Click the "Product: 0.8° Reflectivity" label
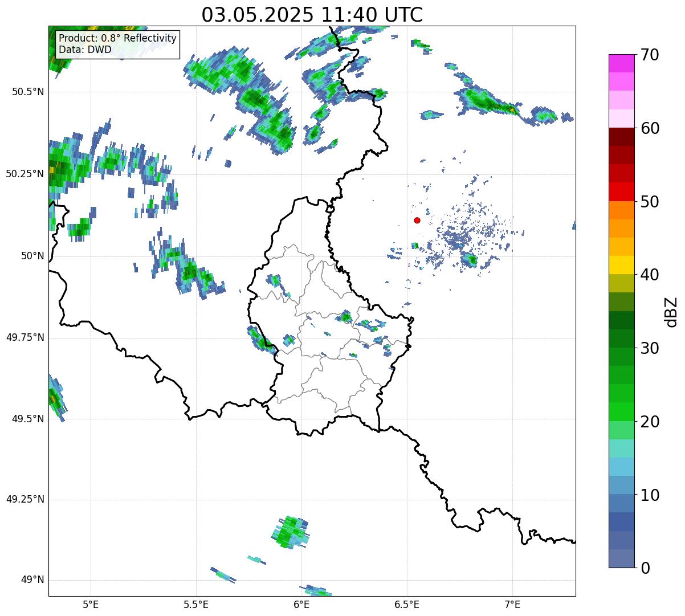Image resolution: width=685 pixels, height=616 pixels. pos(118,38)
